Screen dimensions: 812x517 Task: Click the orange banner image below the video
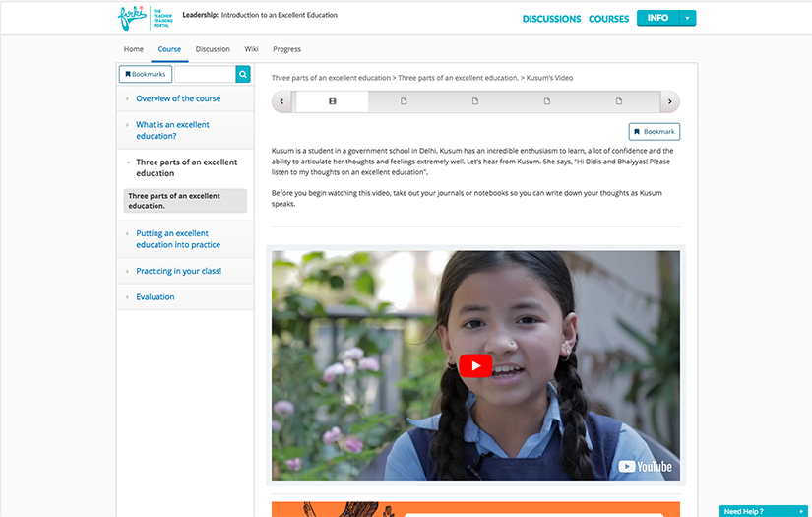click(x=475, y=509)
